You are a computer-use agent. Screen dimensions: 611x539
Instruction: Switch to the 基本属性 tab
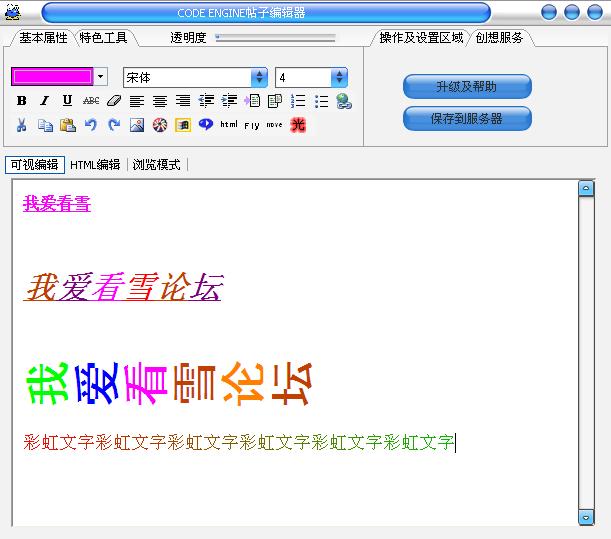tap(43, 38)
